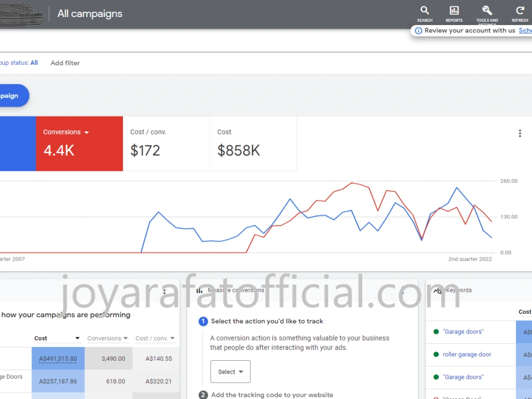This screenshot has height=399, width=532.
Task: Open the schedule link in account review banner
Action: coord(525,30)
